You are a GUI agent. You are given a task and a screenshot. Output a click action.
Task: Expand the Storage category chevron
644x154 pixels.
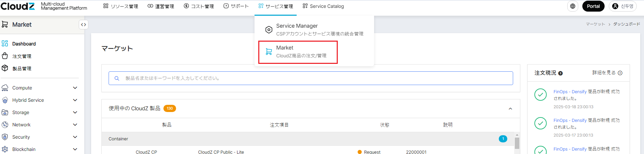pyautogui.click(x=75, y=112)
